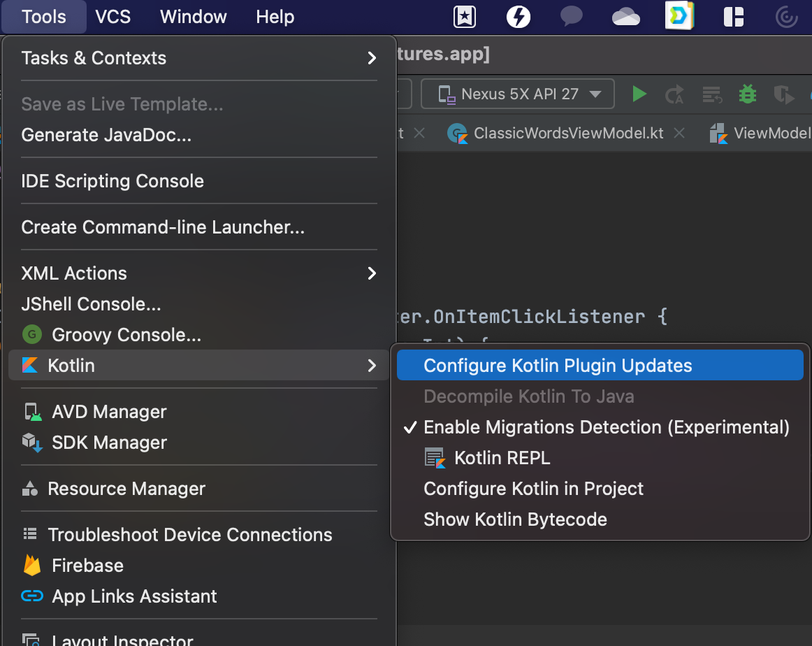Select Configure Kotlin Plugin Updates
Viewport: 812px width, 646px height.
click(558, 366)
